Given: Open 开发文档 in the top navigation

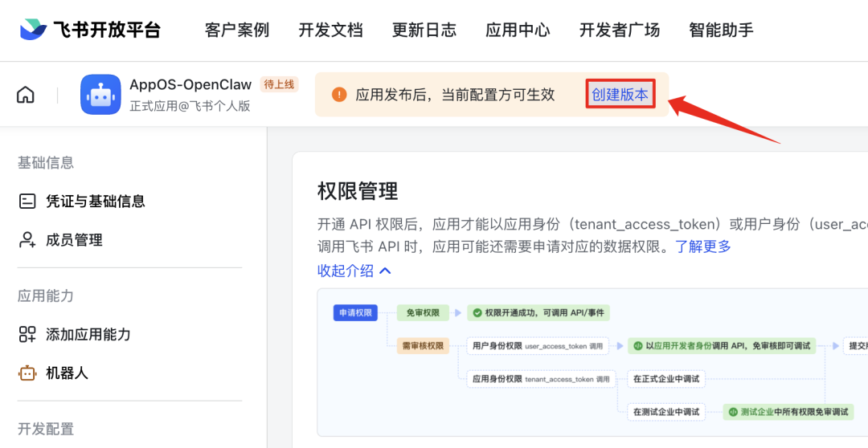Looking at the screenshot, I should click(330, 30).
